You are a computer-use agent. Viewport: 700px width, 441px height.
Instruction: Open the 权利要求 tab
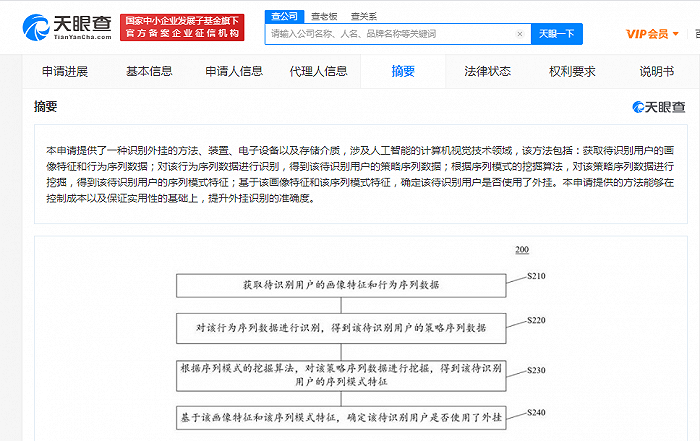572,71
